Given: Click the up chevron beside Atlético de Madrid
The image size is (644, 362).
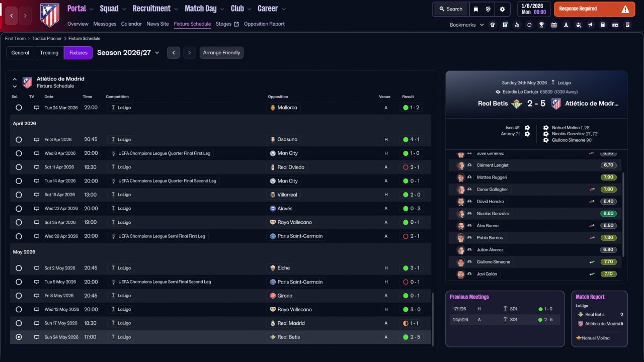Looking at the screenshot, I should point(15,79).
